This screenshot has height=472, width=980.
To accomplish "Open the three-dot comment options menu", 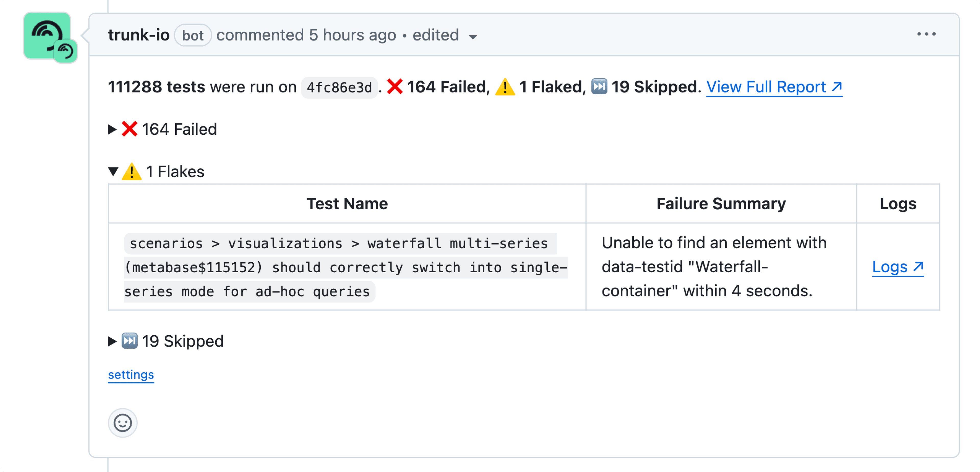I will (x=926, y=34).
